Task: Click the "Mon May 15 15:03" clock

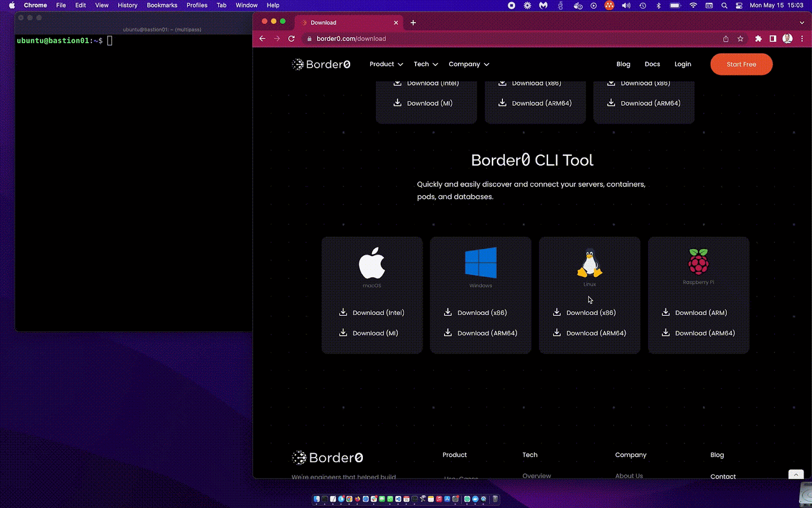Action: (776, 6)
